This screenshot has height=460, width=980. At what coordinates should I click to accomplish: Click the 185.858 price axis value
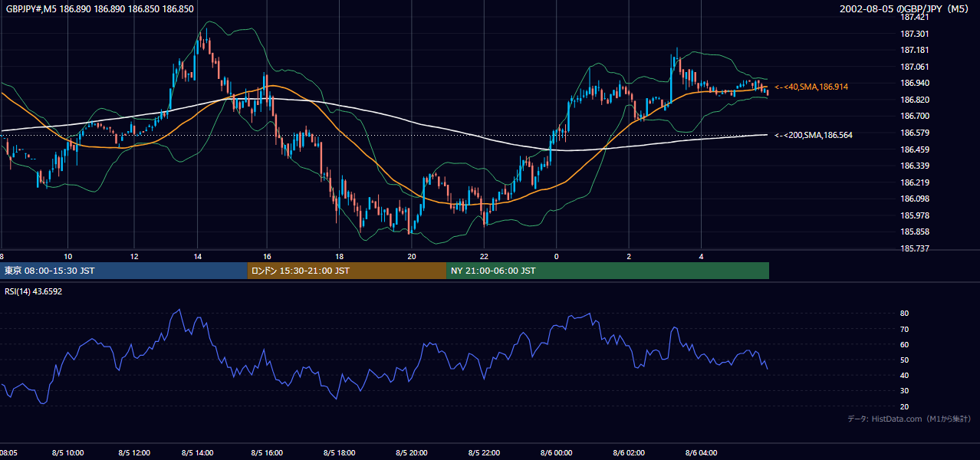(x=915, y=232)
